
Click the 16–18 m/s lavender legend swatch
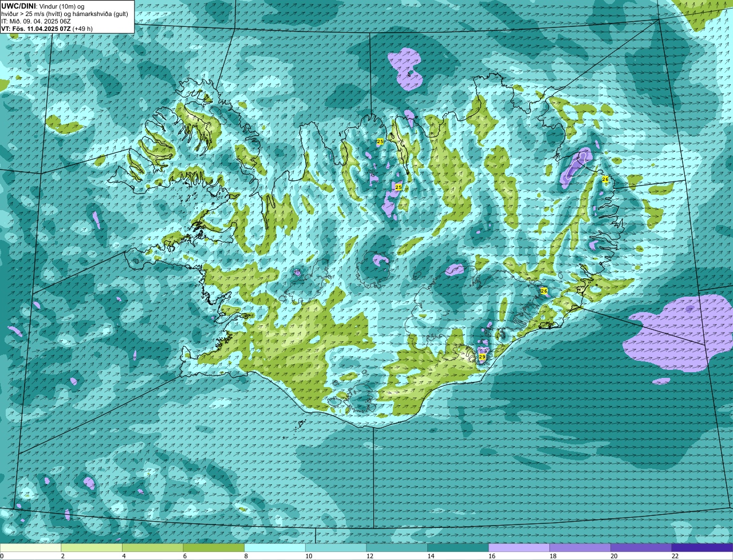pos(519,547)
